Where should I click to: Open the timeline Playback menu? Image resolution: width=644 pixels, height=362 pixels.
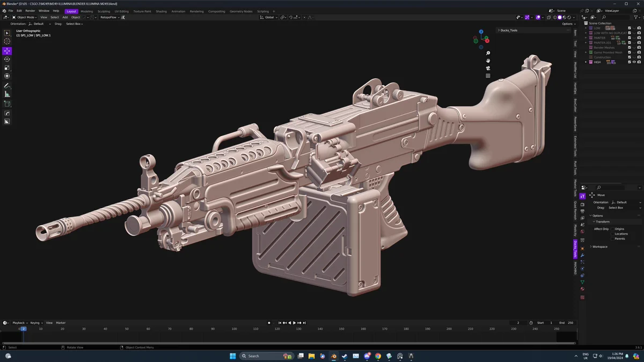[20, 323]
